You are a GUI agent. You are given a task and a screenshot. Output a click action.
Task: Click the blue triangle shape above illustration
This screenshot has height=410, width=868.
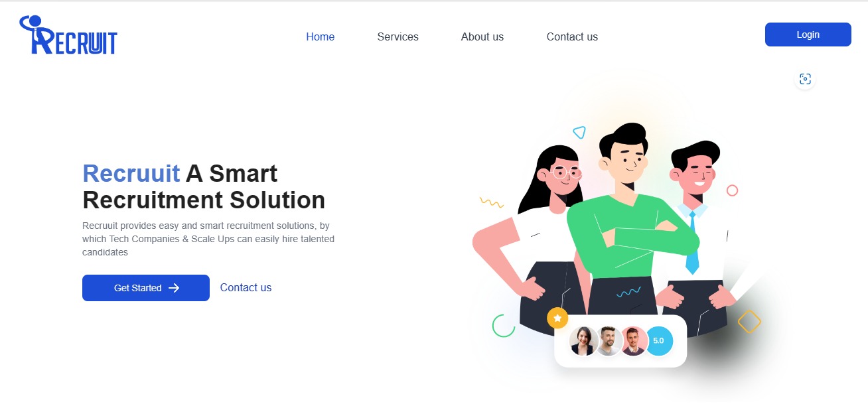(579, 132)
